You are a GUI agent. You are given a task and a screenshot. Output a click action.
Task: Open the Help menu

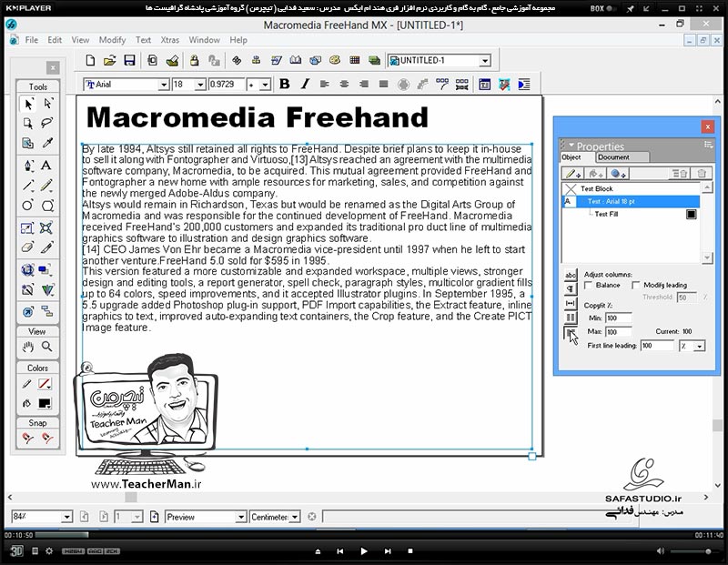238,40
